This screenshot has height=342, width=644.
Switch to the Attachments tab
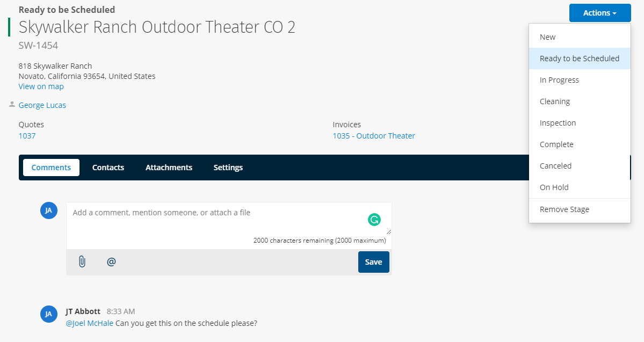(x=169, y=168)
